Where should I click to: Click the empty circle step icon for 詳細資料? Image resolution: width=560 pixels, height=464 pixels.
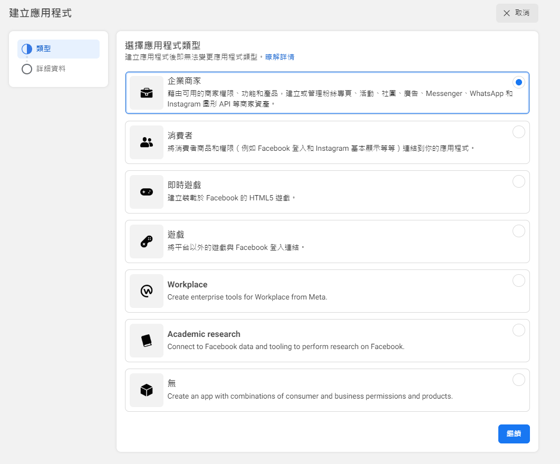27,69
